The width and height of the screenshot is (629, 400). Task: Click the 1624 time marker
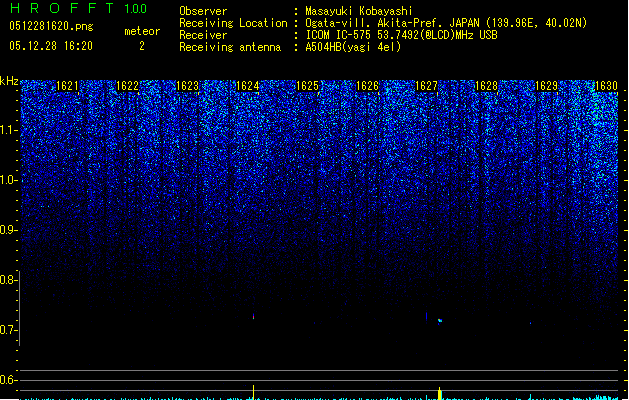(248, 86)
